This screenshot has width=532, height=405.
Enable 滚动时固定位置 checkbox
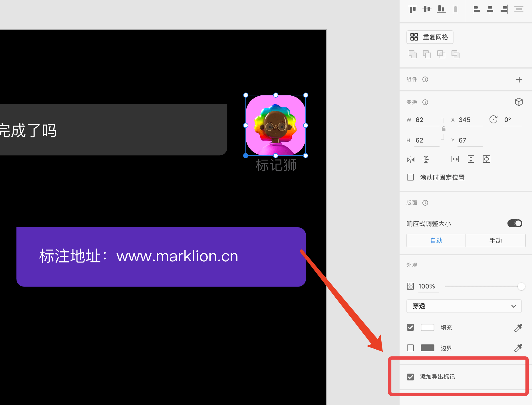(410, 177)
